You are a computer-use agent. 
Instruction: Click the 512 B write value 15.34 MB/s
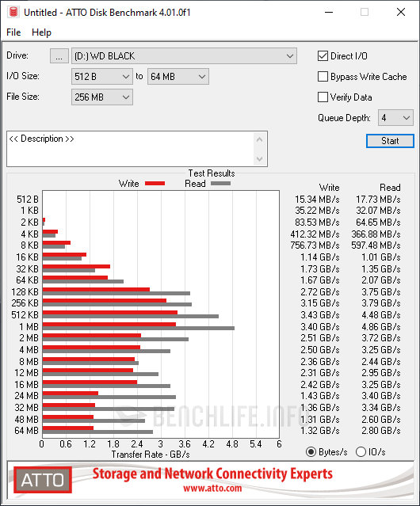click(317, 200)
